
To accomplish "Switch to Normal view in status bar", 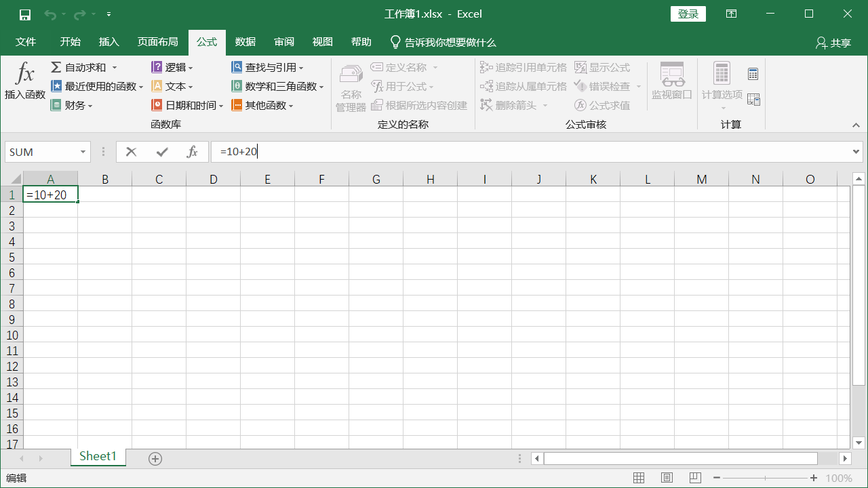I will click(x=639, y=478).
